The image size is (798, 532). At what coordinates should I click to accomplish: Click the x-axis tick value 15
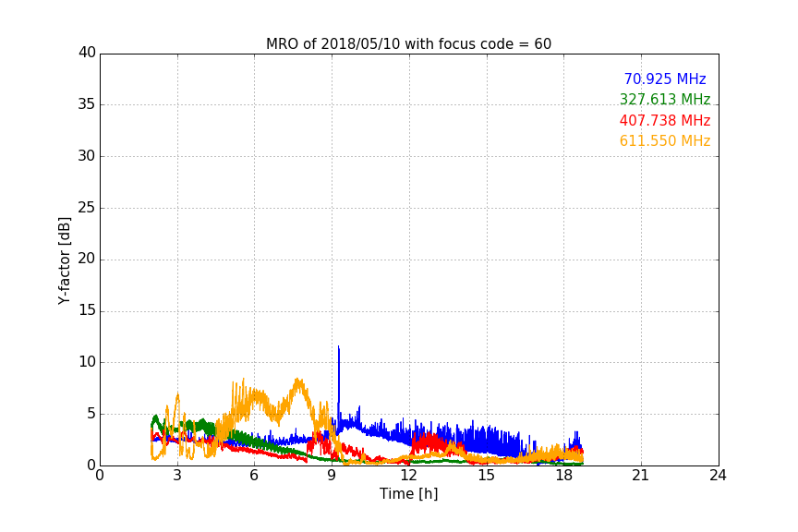[x=487, y=476]
